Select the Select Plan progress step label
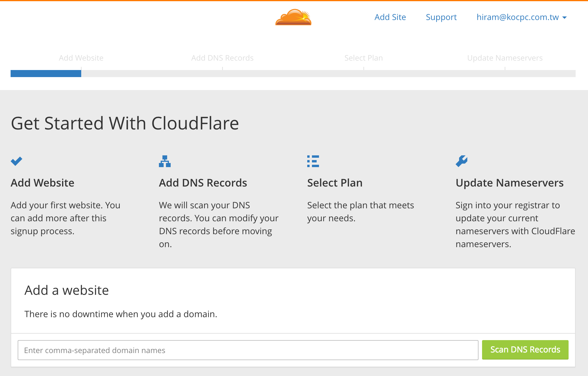588x376 pixels. (364, 58)
